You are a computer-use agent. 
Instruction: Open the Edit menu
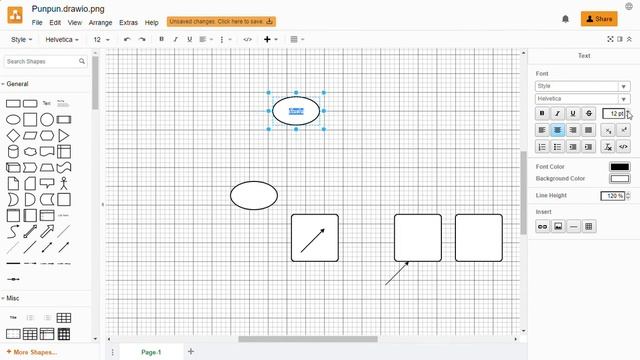pos(55,22)
